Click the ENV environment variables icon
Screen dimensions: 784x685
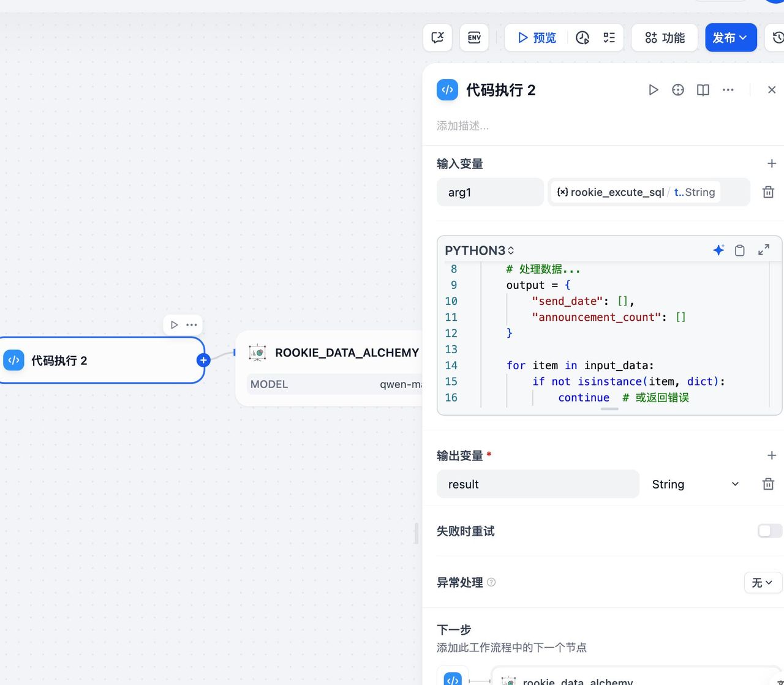point(474,38)
